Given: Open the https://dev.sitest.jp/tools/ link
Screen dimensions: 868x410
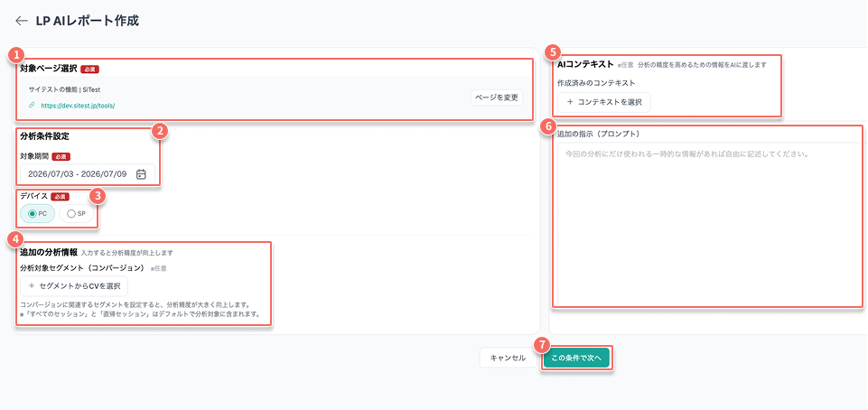Looking at the screenshot, I should tap(78, 105).
